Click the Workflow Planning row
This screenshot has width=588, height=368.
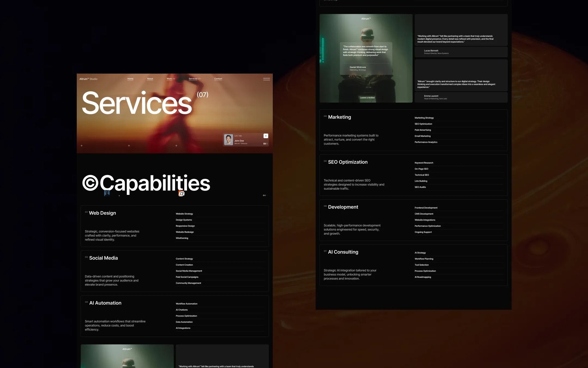(459, 259)
